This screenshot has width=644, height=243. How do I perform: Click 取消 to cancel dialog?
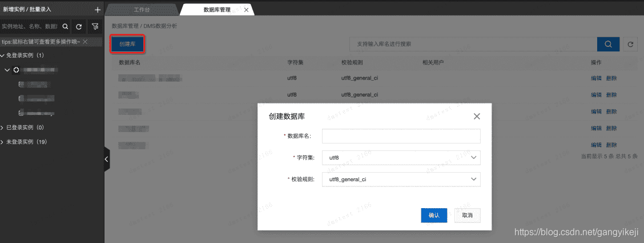point(468,216)
